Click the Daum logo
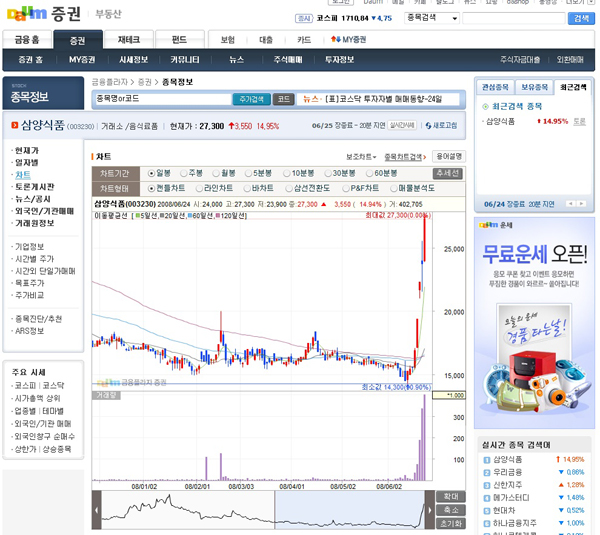This screenshot has height=535, width=600. (26, 14)
